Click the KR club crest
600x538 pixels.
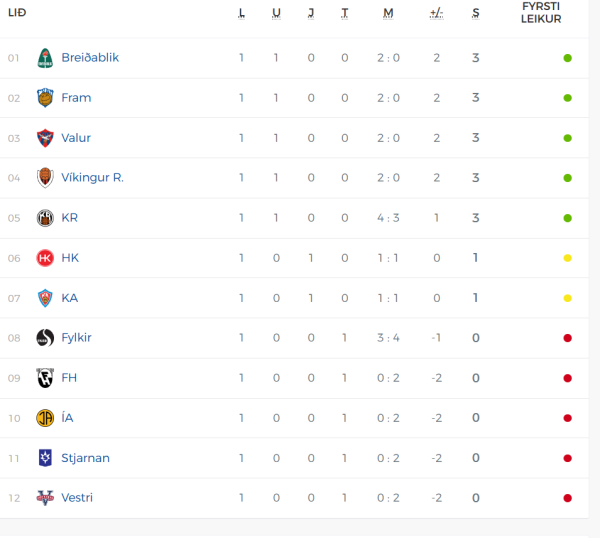click(x=45, y=218)
